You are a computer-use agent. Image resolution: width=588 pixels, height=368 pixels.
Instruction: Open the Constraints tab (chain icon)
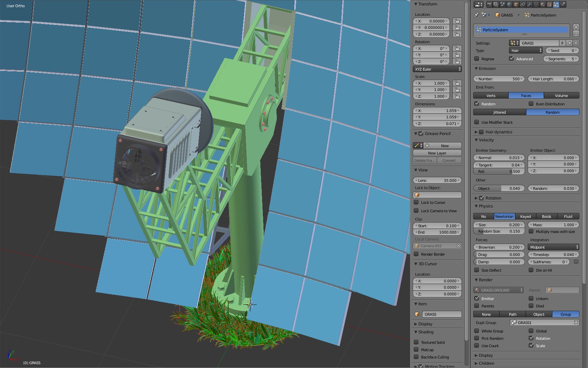coord(523,4)
